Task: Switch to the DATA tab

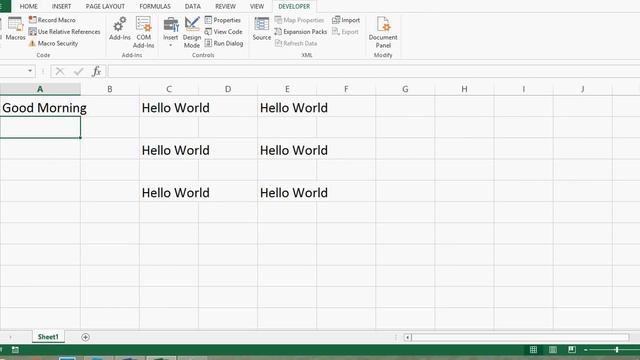Action: [193, 7]
